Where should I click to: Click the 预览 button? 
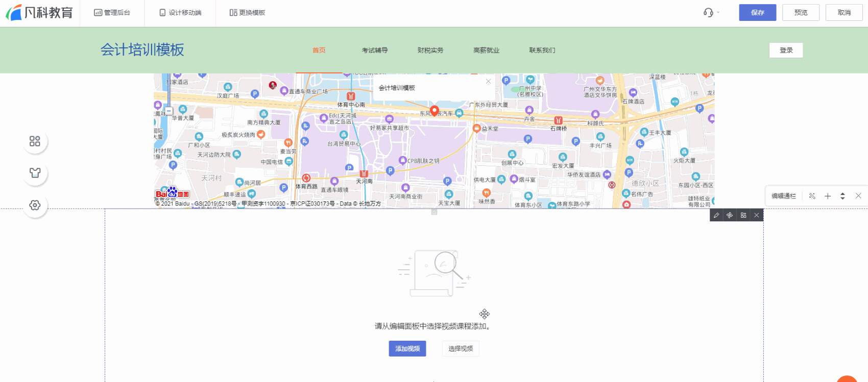tap(801, 13)
